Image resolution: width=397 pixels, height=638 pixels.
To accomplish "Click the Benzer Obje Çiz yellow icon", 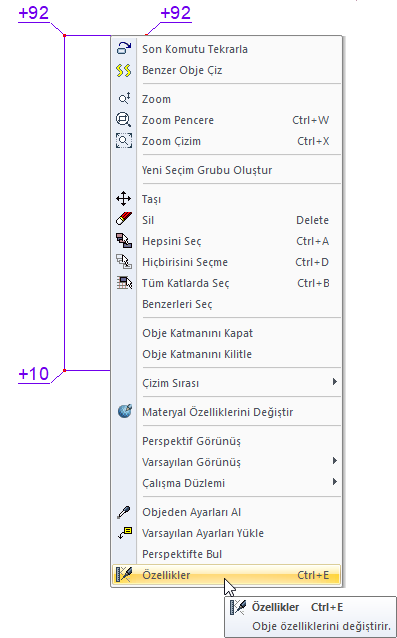I will point(124,70).
